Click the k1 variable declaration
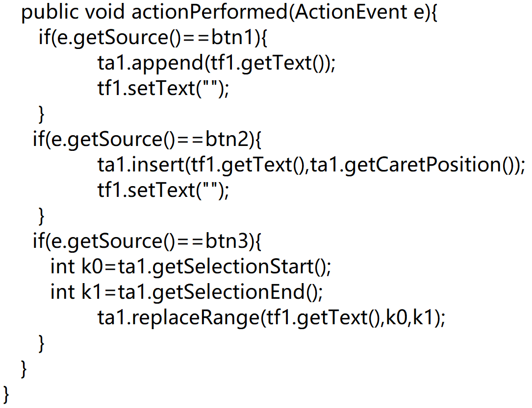This screenshot has width=532, height=408. pos(90,293)
